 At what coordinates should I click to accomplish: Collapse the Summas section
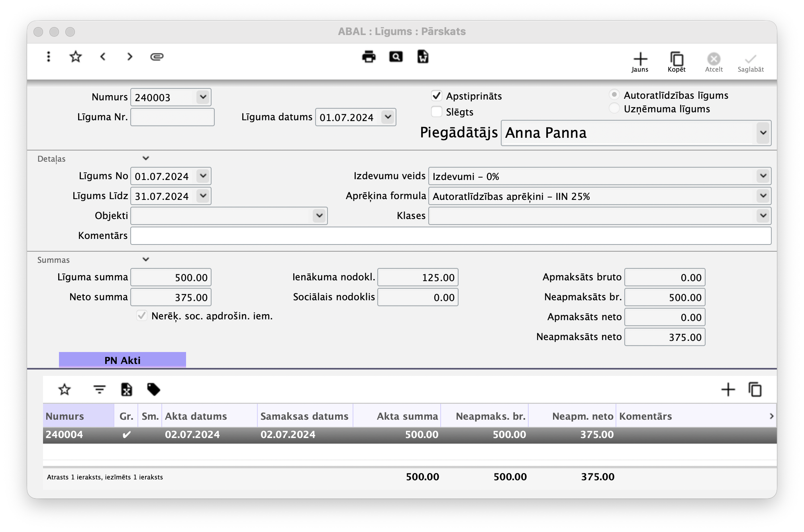146,260
